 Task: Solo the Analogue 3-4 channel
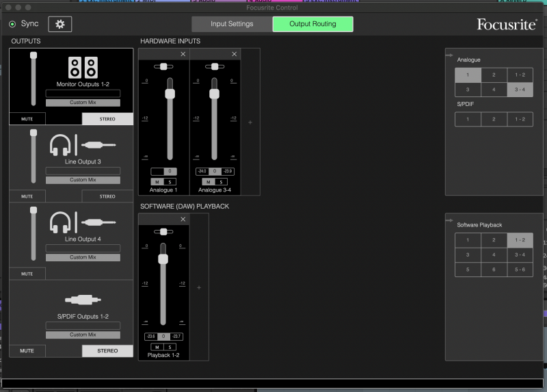coord(221,182)
